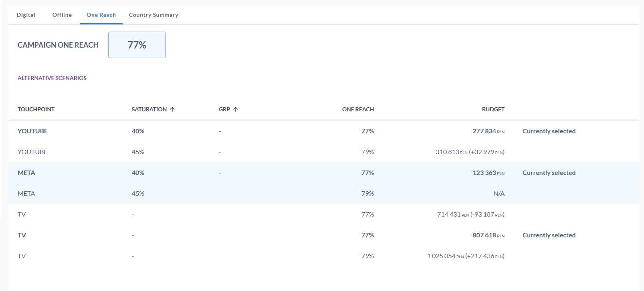The image size is (644, 291).
Task: Click the One Reach column header
Action: (x=358, y=109)
